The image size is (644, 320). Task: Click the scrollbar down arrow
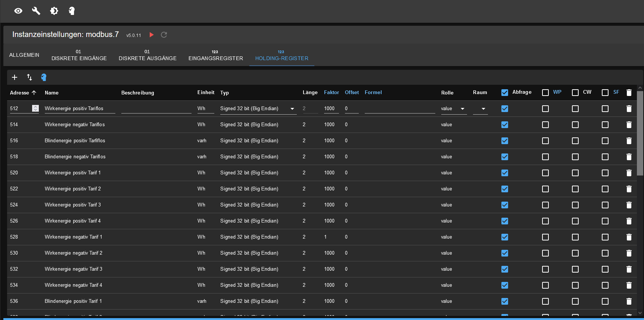point(640,313)
